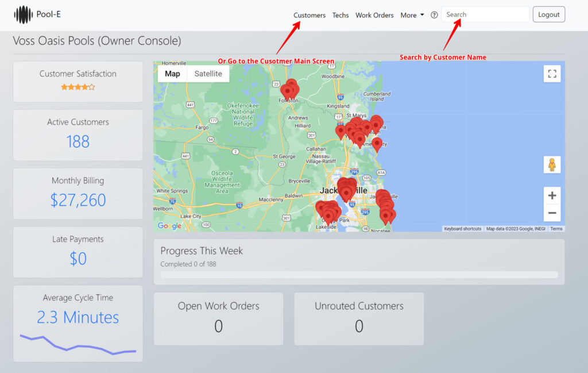Image resolution: width=588 pixels, height=373 pixels.
Task: Click the 2.3 Minutes cycle time value
Action: pyautogui.click(x=78, y=317)
